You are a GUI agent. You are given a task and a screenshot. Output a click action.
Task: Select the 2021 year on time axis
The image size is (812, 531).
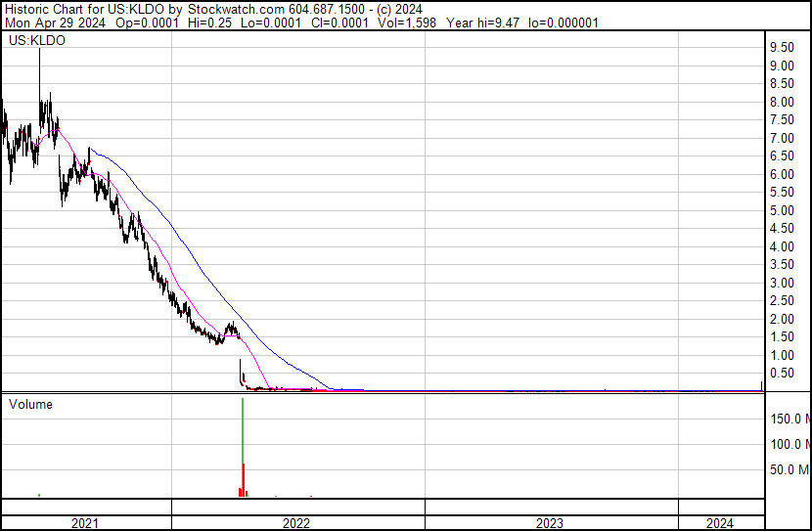pyautogui.click(x=85, y=523)
